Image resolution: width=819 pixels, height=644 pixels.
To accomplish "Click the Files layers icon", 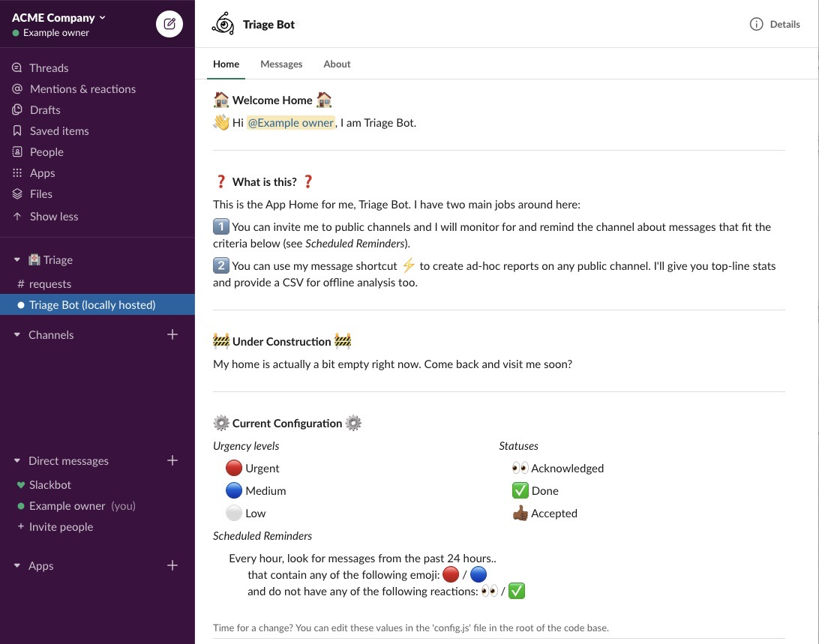I will pyautogui.click(x=17, y=193).
